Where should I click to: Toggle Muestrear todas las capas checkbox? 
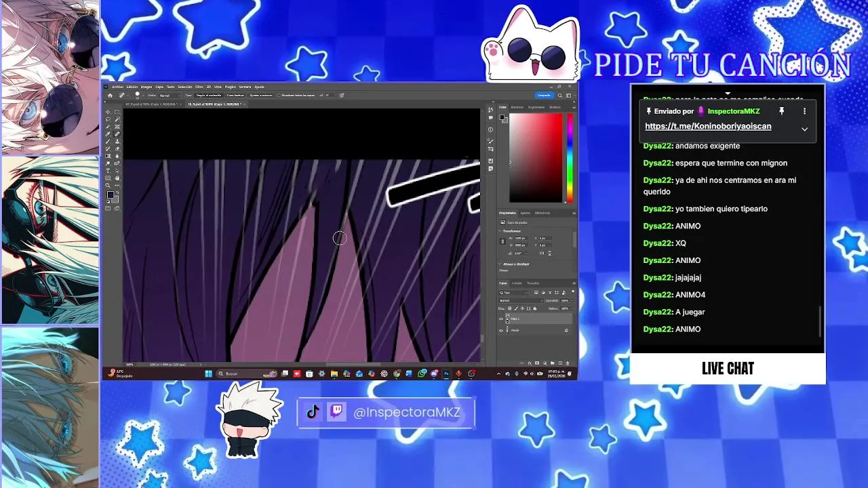point(279,95)
